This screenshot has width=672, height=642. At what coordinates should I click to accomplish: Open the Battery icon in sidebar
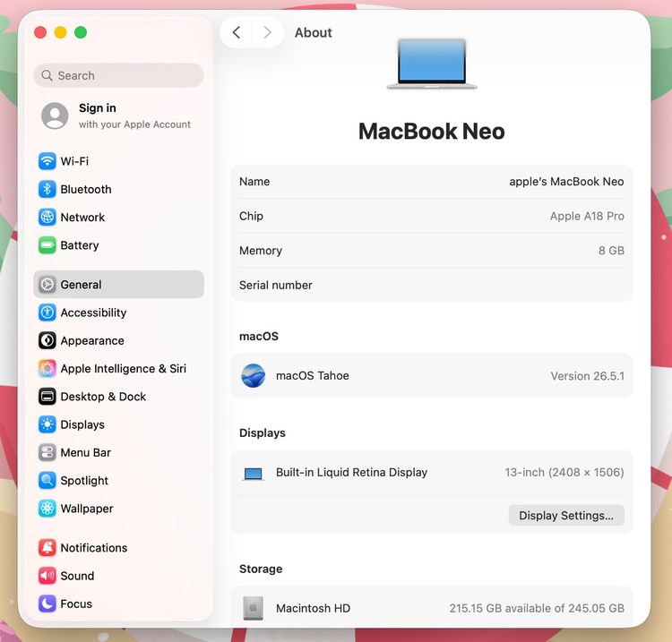coord(47,245)
